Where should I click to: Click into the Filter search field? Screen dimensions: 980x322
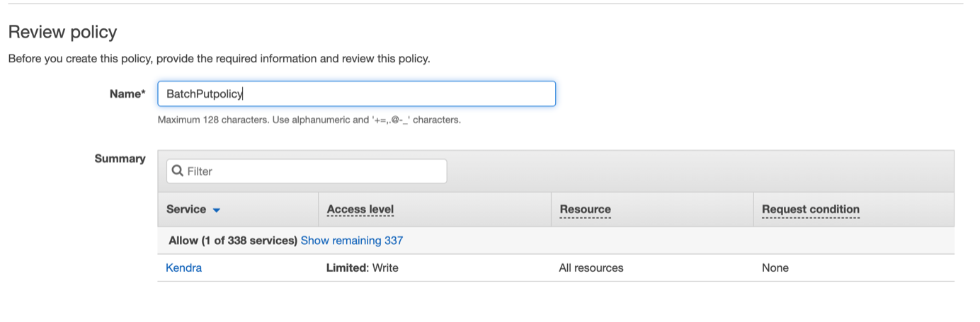click(x=307, y=171)
